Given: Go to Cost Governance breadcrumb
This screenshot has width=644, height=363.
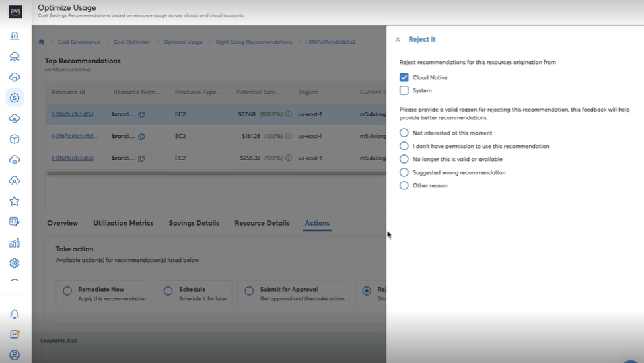Looking at the screenshot, I should point(79,42).
